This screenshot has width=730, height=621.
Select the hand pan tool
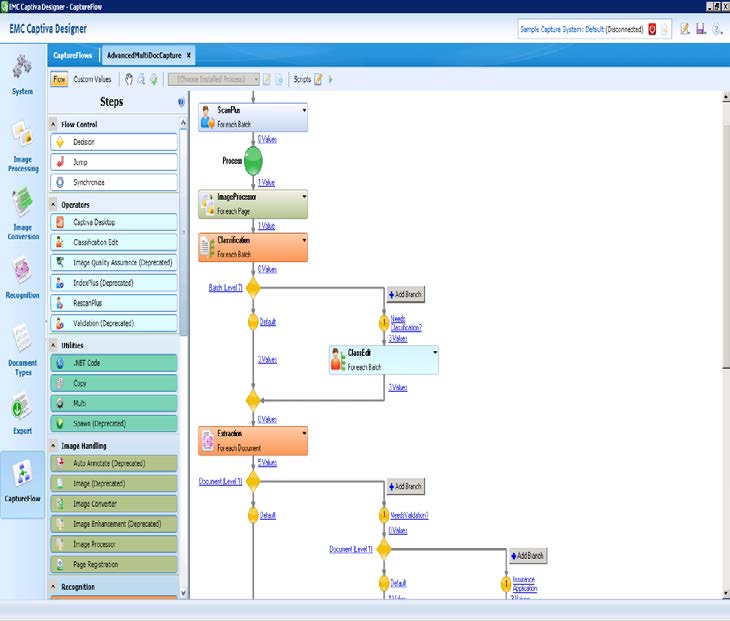tap(129, 79)
